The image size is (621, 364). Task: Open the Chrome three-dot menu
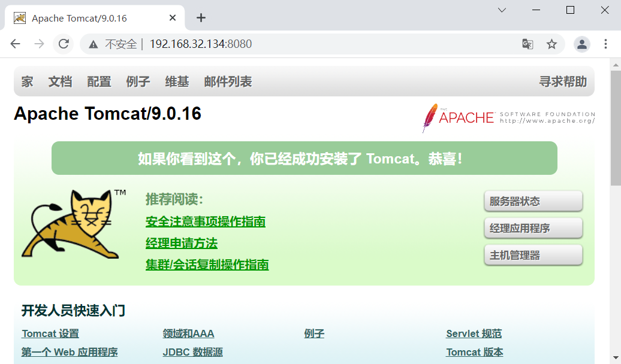[605, 44]
